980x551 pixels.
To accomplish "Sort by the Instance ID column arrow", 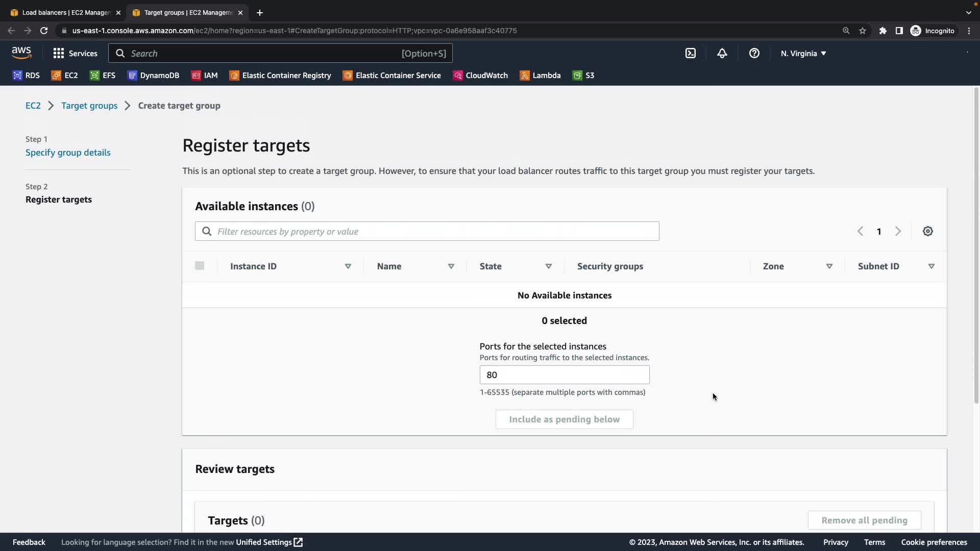I will [x=348, y=266].
